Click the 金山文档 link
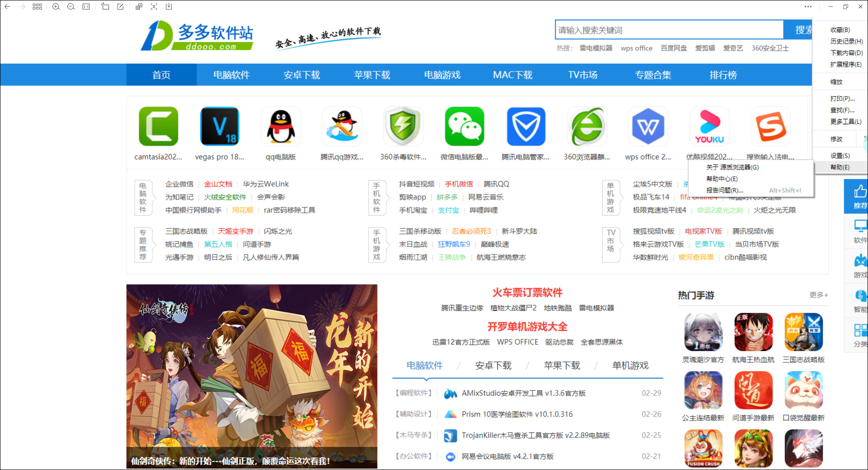Viewport: 868px width, 470px height. pyautogui.click(x=218, y=184)
